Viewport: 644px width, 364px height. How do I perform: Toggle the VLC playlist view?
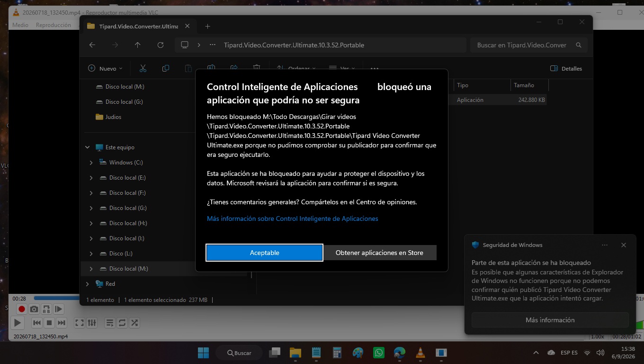110,323
